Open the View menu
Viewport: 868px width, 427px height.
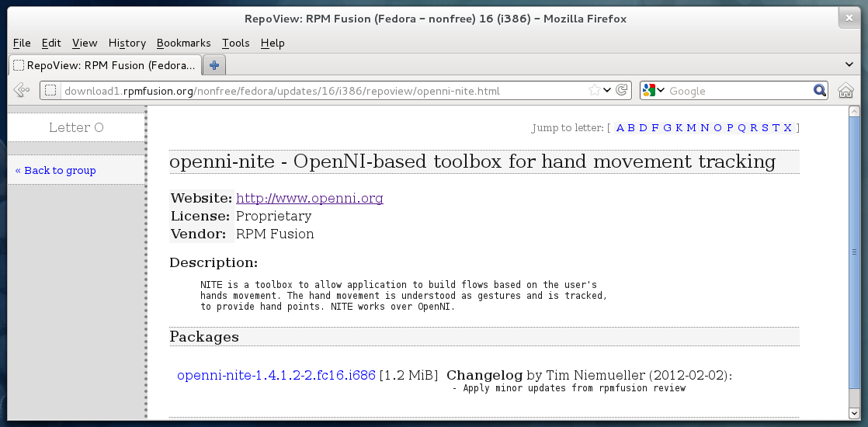click(x=85, y=43)
